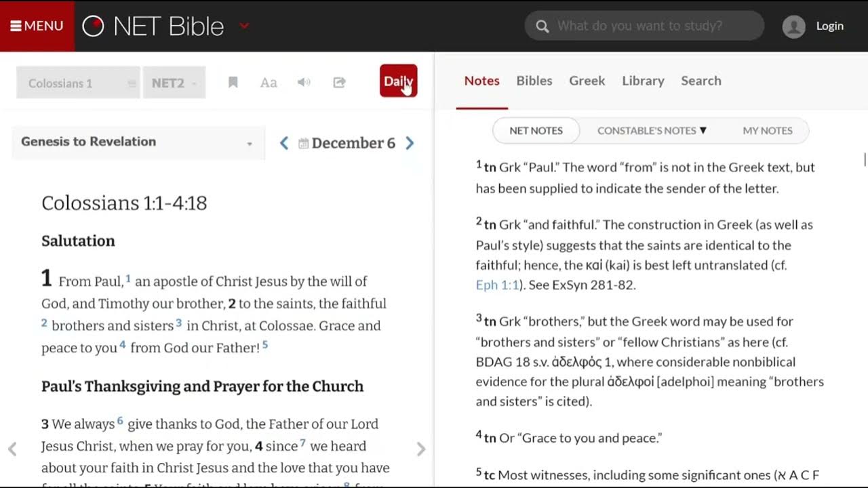The image size is (868, 488).
Task: Switch to the Search tab
Action: click(701, 81)
